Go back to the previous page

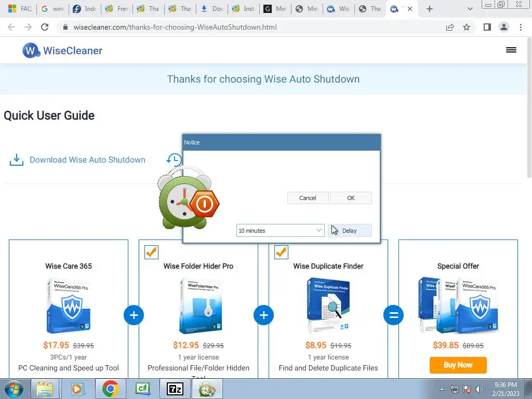[11, 27]
